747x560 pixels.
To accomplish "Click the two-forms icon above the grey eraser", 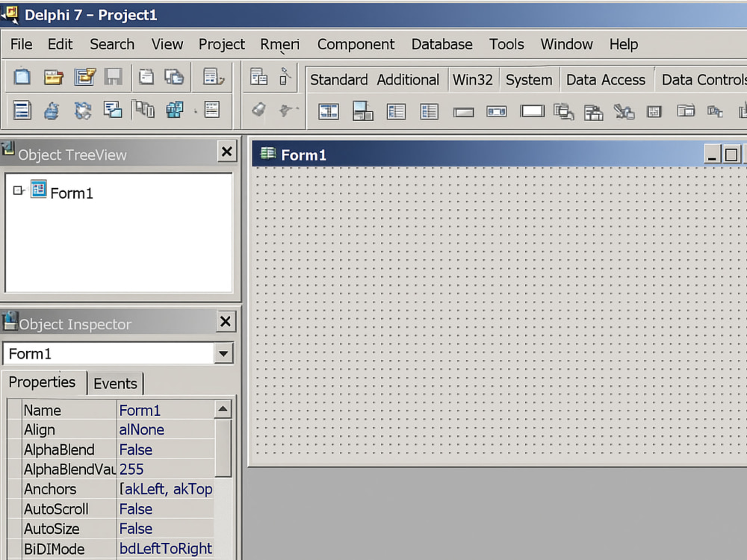I will pos(258,77).
